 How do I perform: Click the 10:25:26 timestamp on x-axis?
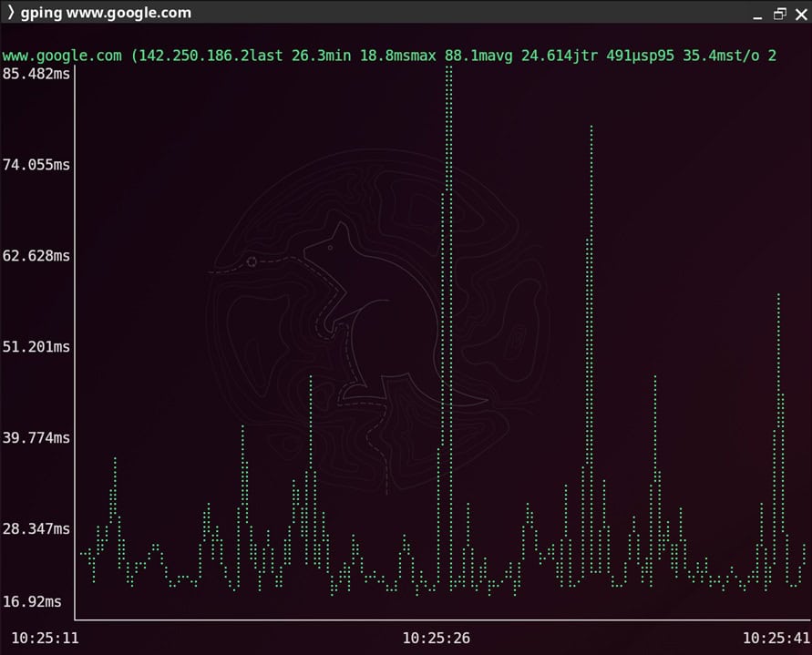[437, 638]
